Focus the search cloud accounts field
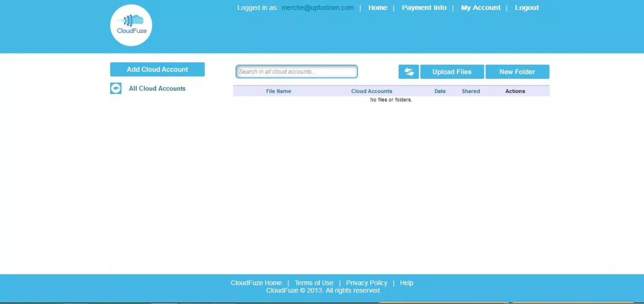The width and height of the screenshot is (644, 304). tap(296, 71)
